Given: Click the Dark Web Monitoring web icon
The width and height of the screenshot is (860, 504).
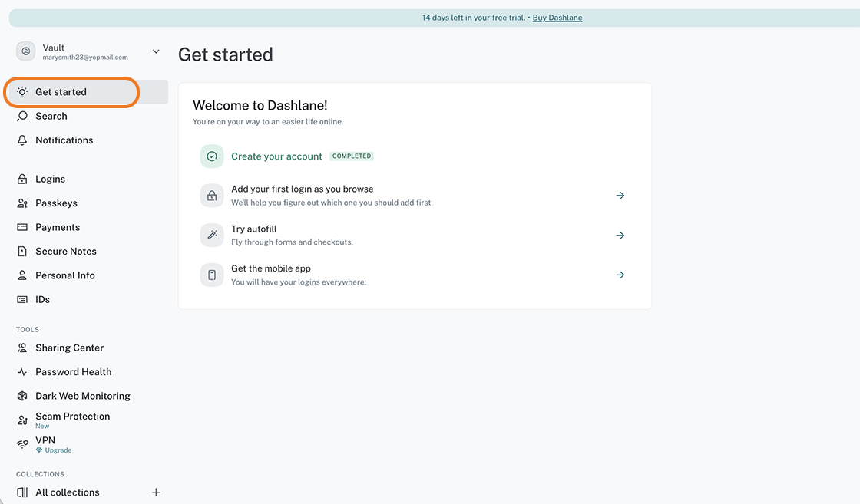Looking at the screenshot, I should 22,396.
